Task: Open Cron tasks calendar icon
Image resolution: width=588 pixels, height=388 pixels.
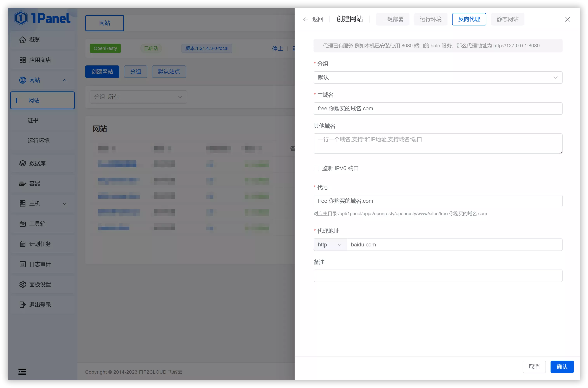Action: (23, 244)
